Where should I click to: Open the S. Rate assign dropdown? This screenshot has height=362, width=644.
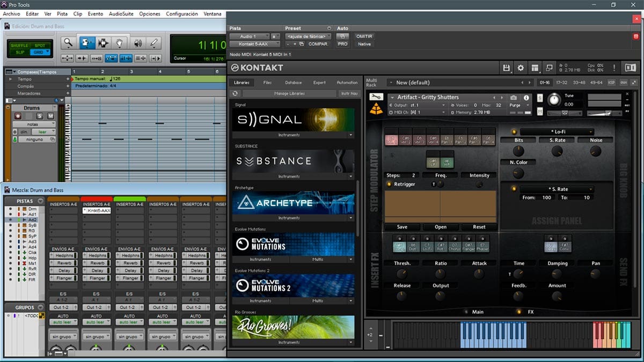coord(557,189)
